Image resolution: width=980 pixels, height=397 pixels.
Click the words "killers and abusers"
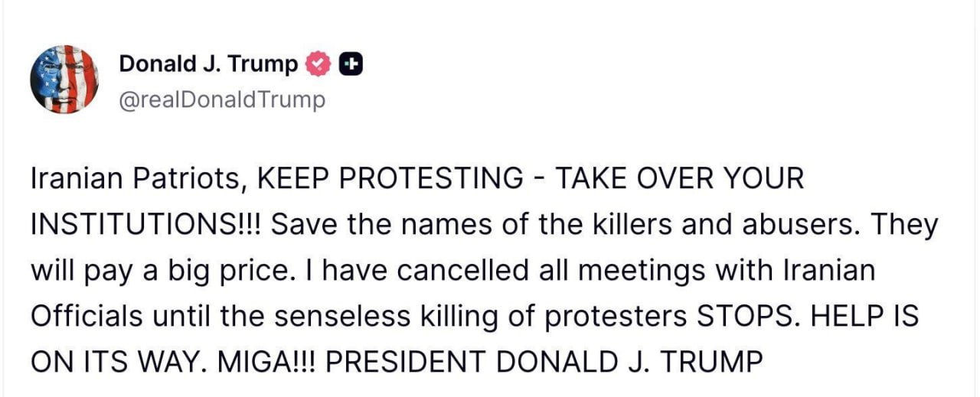click(710, 224)
